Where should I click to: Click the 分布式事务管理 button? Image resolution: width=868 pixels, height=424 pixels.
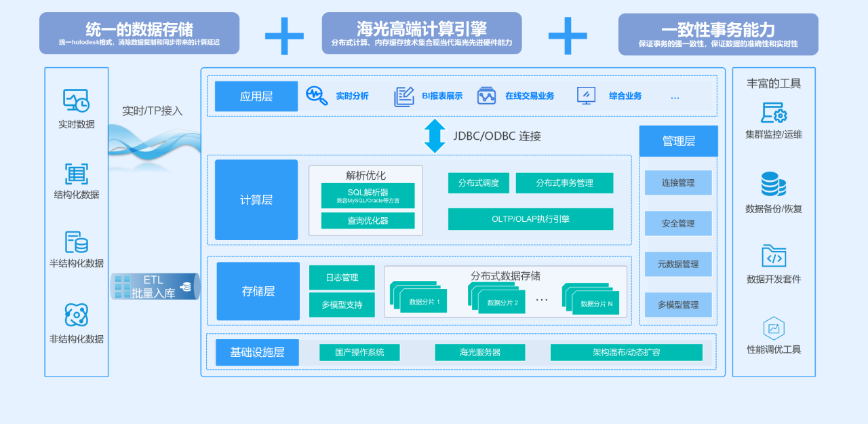point(564,183)
